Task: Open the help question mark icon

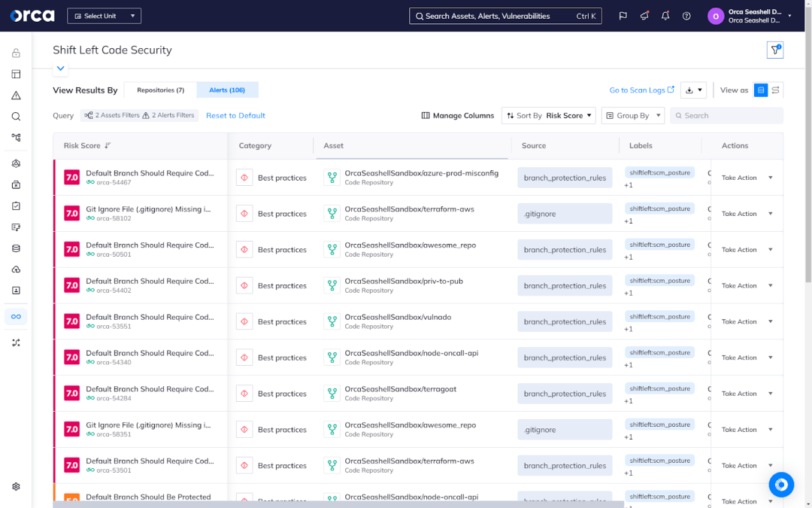Action: tap(686, 16)
